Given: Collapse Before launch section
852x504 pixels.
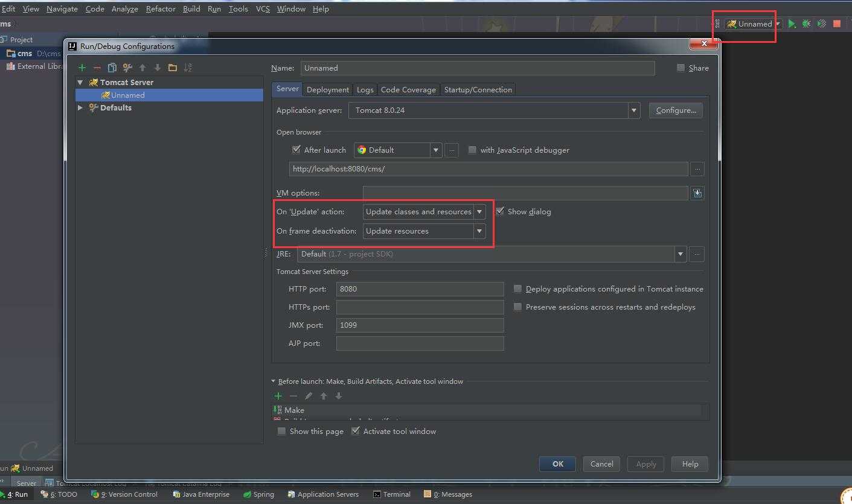Looking at the screenshot, I should pos(274,381).
